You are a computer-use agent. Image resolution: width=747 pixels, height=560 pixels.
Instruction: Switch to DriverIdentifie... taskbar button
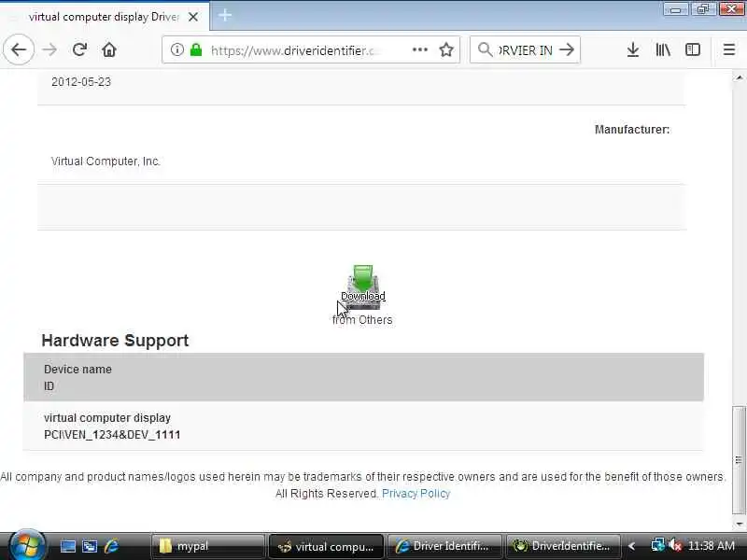(563, 546)
